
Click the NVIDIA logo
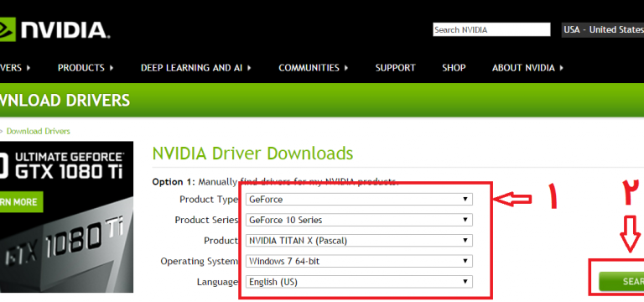pos(55,29)
